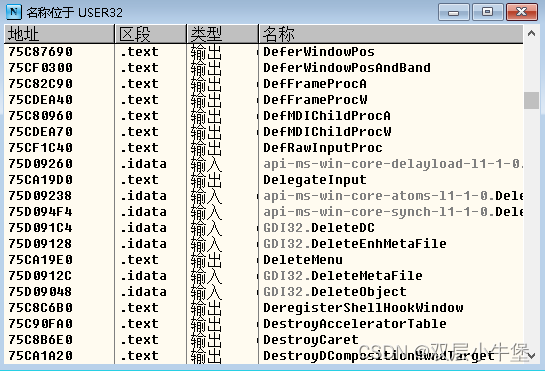545x371 pixels.
Task: Select the api-ms-win-core-delayload import entry
Action: (x=393, y=164)
